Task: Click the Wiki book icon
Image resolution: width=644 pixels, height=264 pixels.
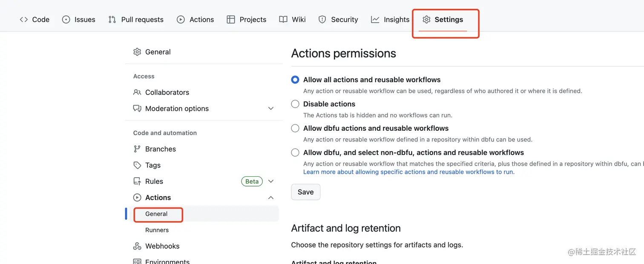Action: [x=283, y=20]
